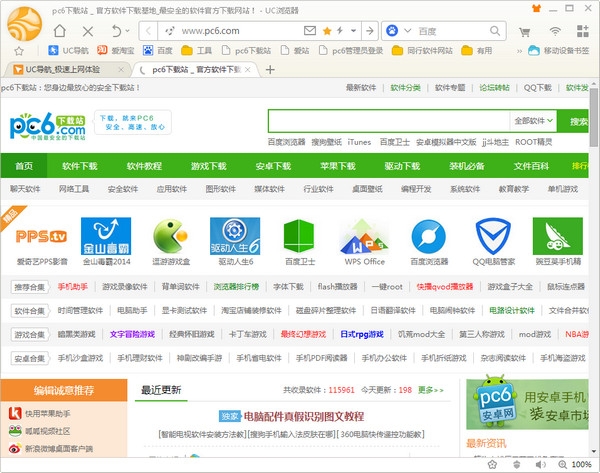Open the 百度 bookmark
Image resolution: width=600 pixels, height=473 pixels.
pos(158,51)
